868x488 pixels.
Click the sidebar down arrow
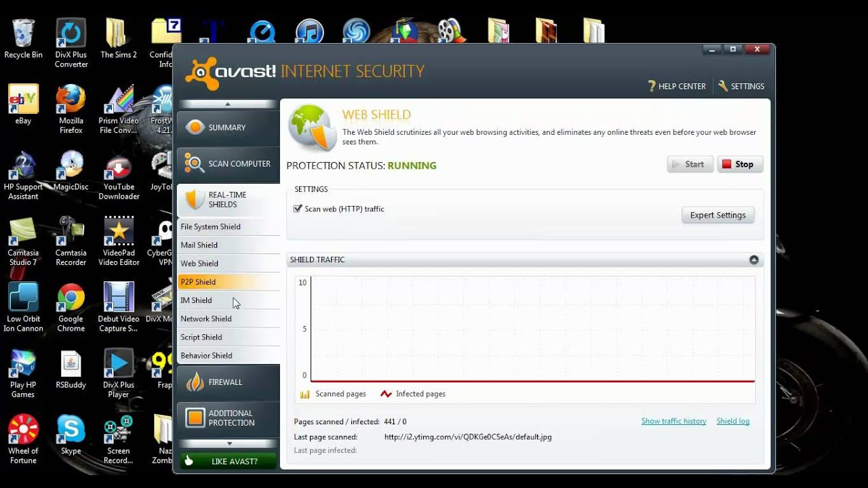tap(229, 443)
